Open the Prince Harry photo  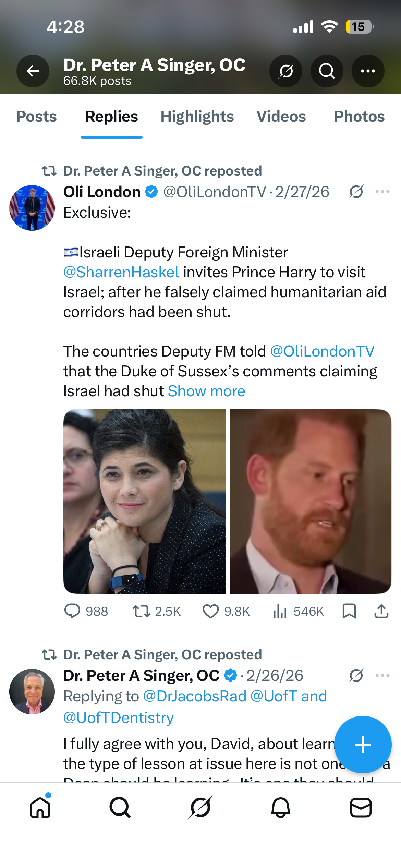311,501
